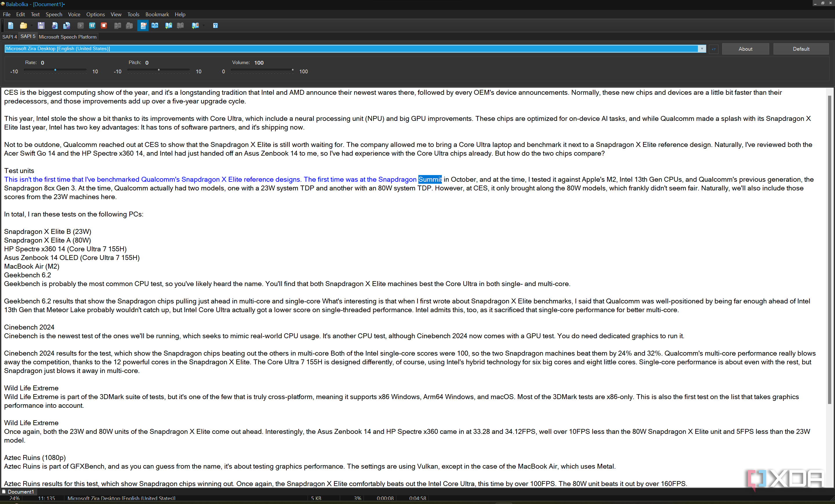Screen dimensions: 835x504
Task: Click the Read Clipboard Aloud icon
Action: coord(129,26)
